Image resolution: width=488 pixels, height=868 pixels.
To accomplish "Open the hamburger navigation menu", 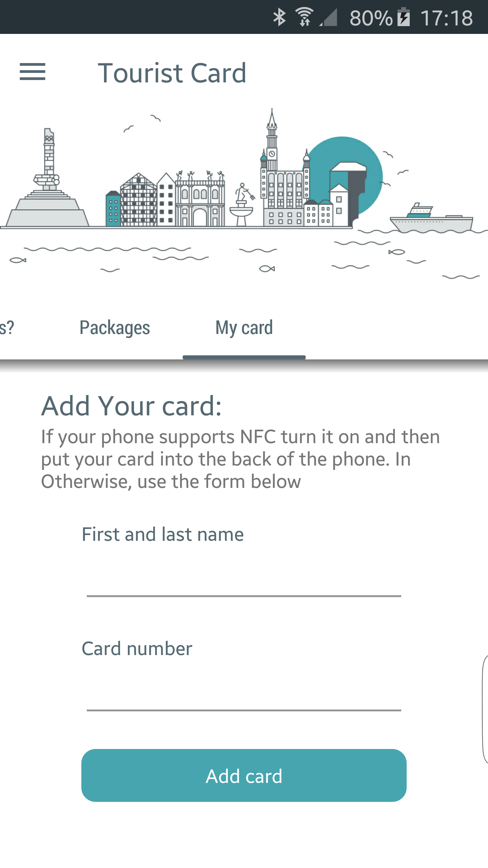I will point(33,72).
